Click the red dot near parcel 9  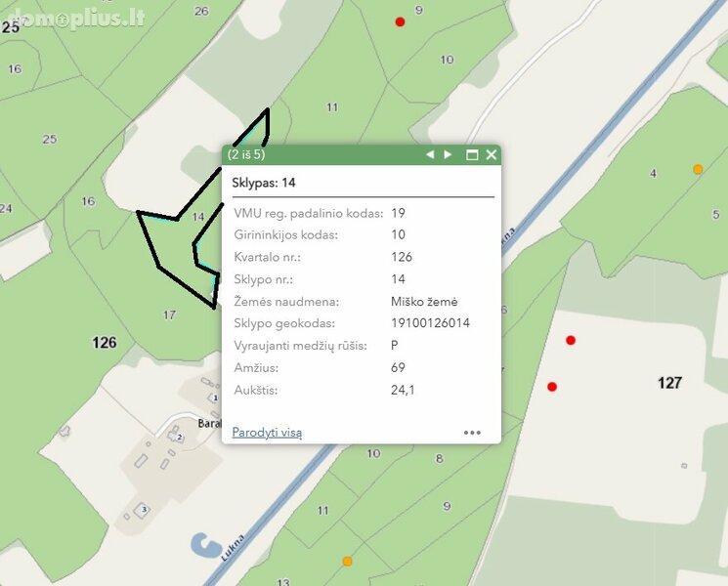coord(400,21)
